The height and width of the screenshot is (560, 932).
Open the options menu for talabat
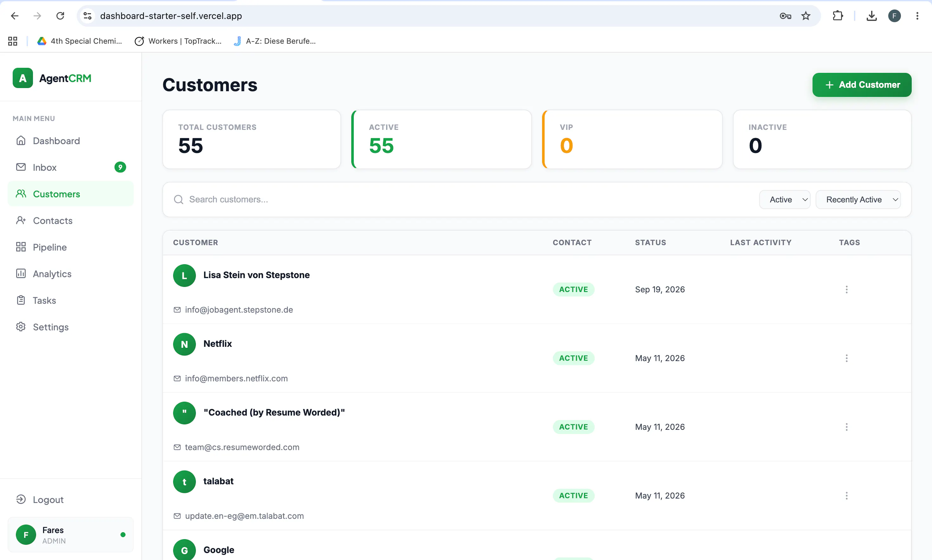tap(846, 495)
